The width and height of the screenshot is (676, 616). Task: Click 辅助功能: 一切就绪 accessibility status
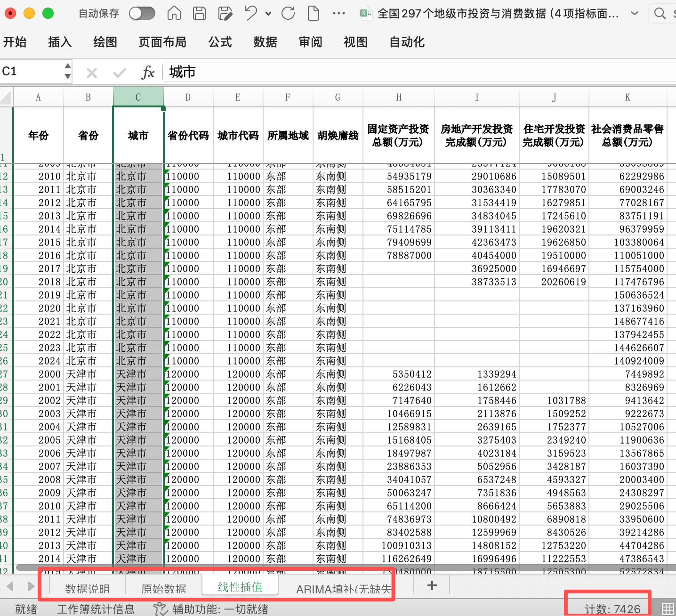click(211, 609)
